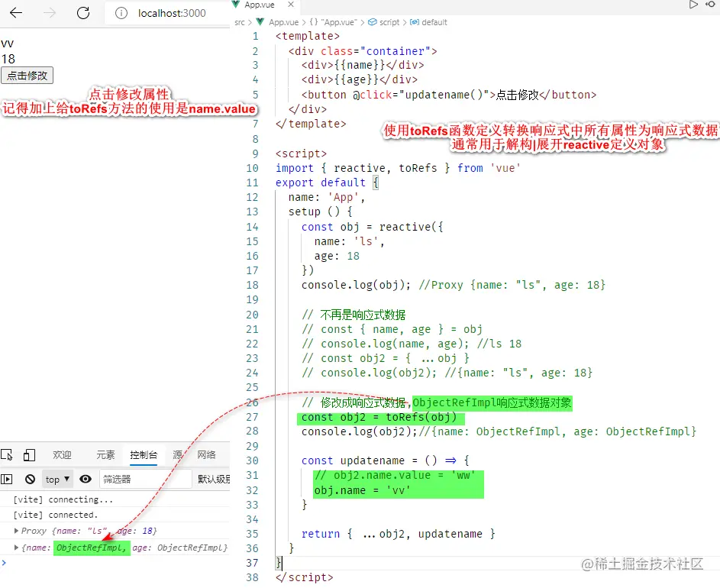Activate the DevTools inspect element picker
The height and width of the screenshot is (588, 720).
(x=7, y=455)
